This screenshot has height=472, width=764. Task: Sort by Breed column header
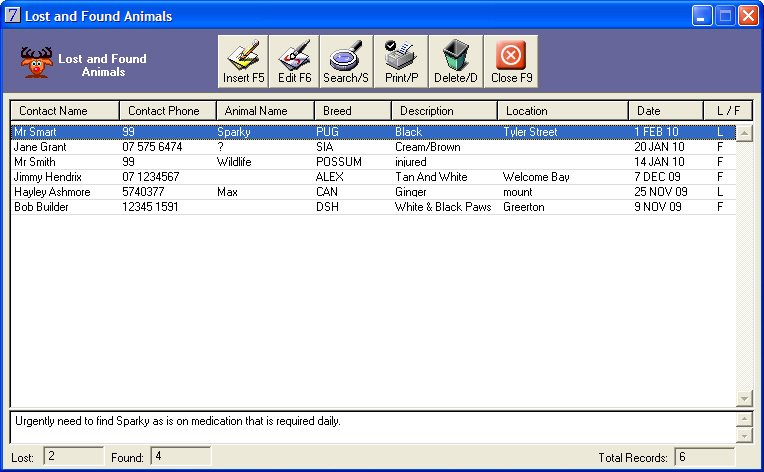click(x=353, y=111)
